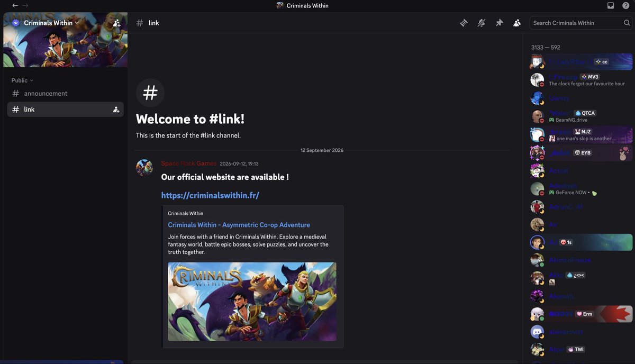Click the CC server tag badge
635x364 pixels.
click(x=602, y=62)
